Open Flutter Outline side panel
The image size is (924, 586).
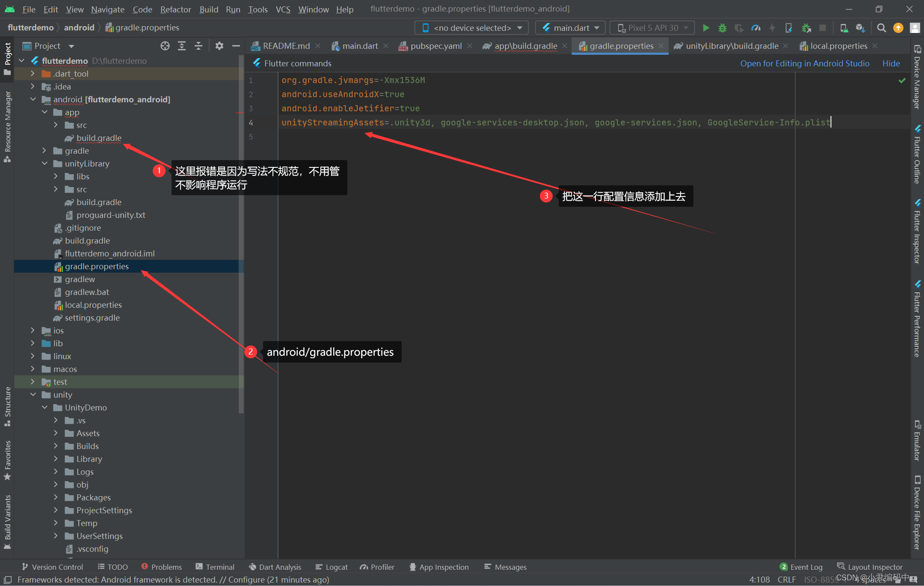click(x=918, y=154)
